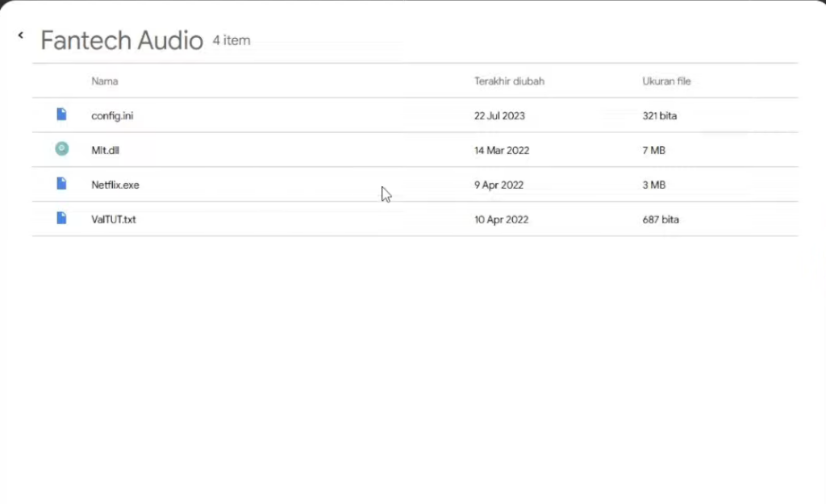Click the ValTUT.txt file icon
Image resolution: width=826 pixels, height=504 pixels.
point(61,218)
